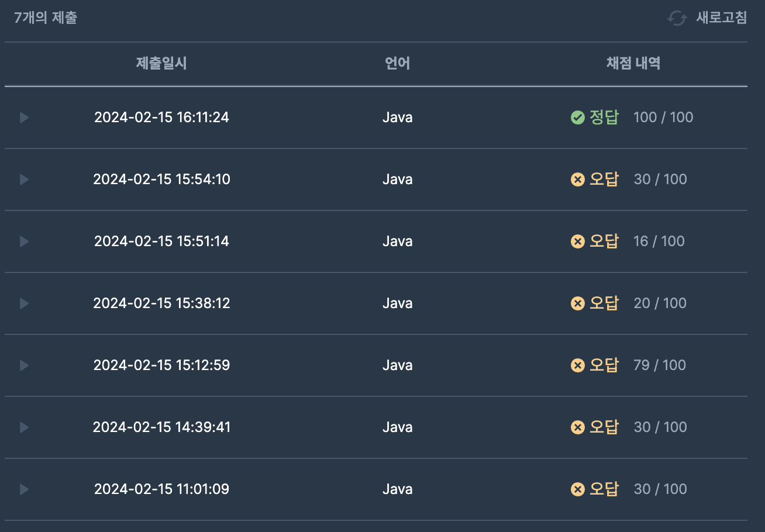The image size is (765, 532).
Task: Expand the 15:51:14 submission details
Action: click(24, 241)
